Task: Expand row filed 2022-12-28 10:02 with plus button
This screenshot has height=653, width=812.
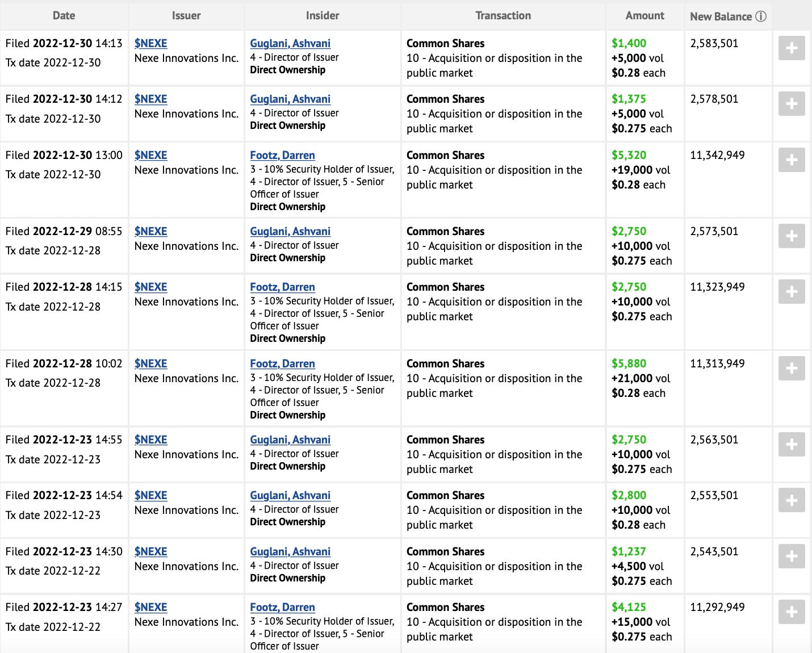Action: coord(792,369)
